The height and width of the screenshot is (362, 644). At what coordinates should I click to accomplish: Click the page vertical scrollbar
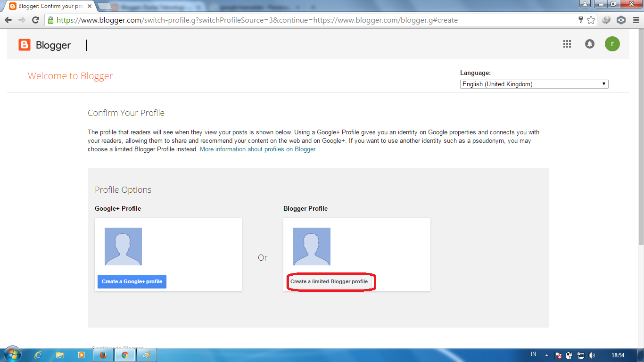click(641, 137)
